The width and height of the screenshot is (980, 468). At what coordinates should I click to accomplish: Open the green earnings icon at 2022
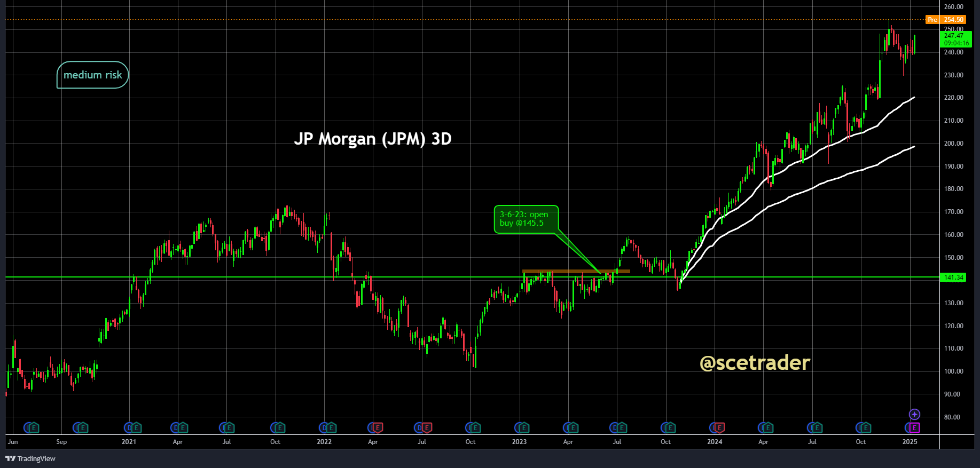click(x=331, y=427)
